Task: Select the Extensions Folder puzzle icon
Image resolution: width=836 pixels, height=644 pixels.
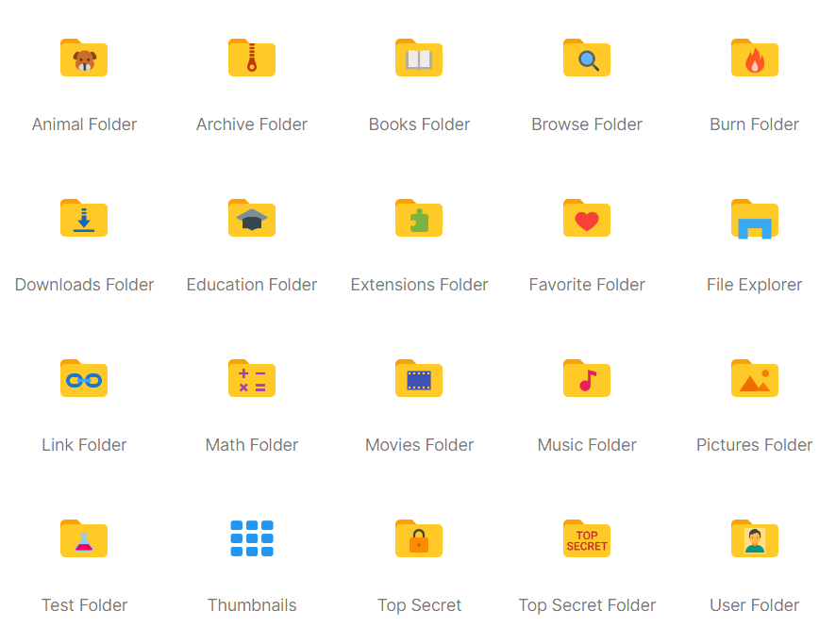Action: [x=419, y=218]
